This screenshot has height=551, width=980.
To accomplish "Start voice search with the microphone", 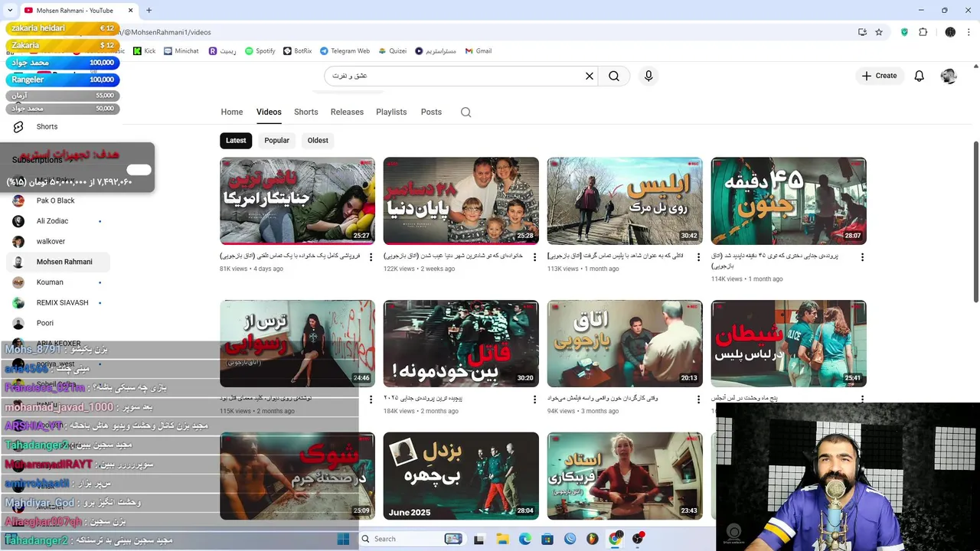I will pyautogui.click(x=648, y=76).
